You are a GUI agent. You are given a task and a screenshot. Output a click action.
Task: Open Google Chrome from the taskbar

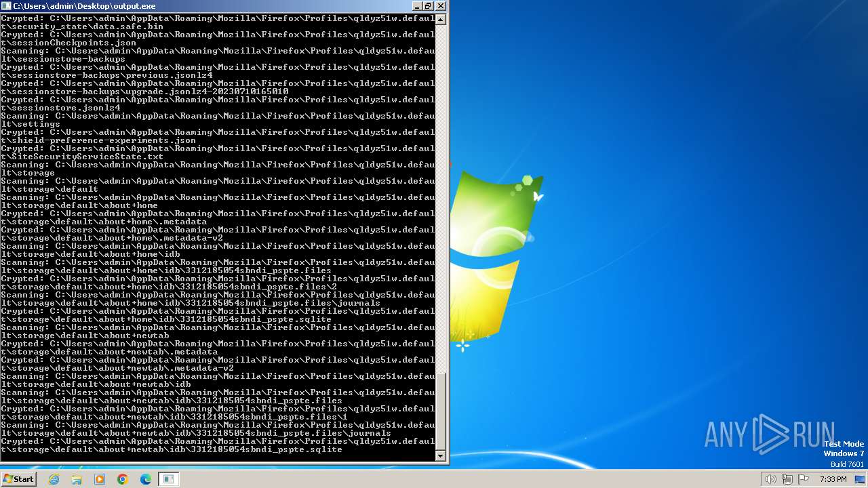123,479
